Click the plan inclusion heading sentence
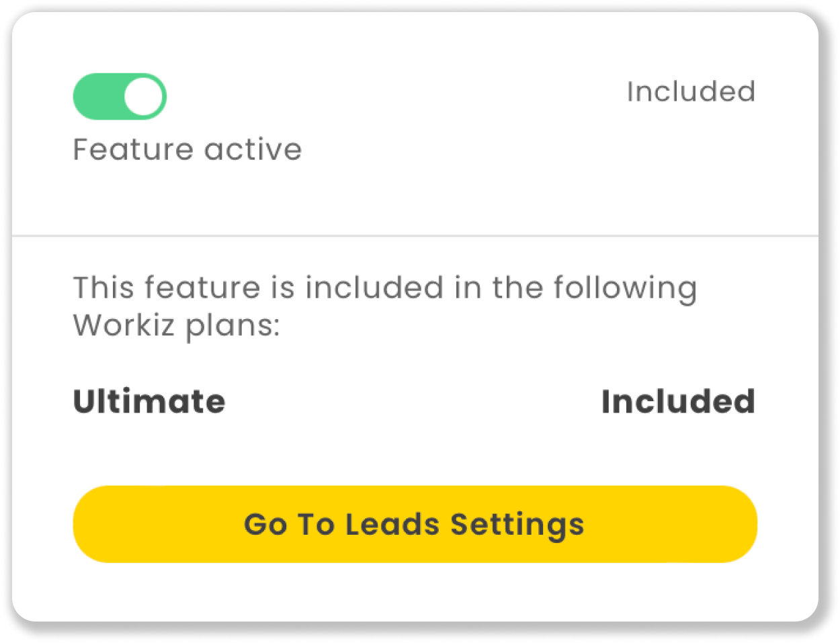Screen dimensions: 840x643 click(384, 306)
